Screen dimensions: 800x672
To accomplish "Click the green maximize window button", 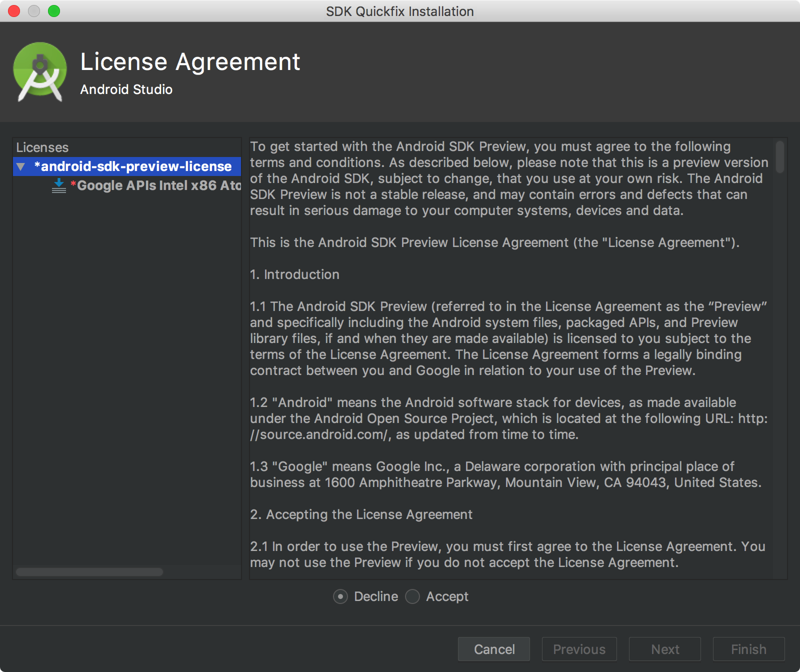I will click(54, 11).
